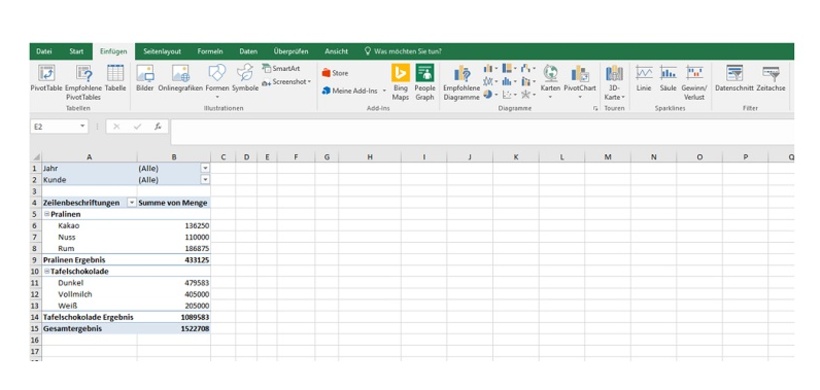Insert a Tabelle
The height and width of the screenshot is (390, 820).
115,78
